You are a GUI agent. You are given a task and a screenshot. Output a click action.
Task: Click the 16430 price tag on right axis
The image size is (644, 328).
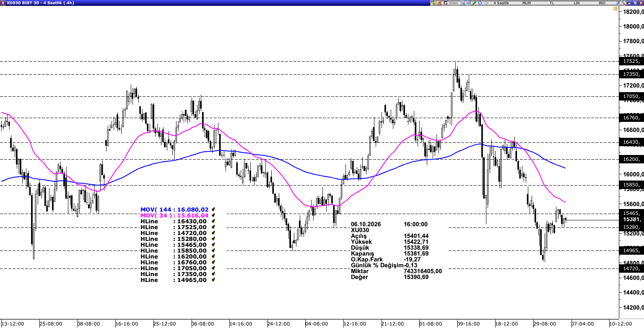tap(631, 142)
